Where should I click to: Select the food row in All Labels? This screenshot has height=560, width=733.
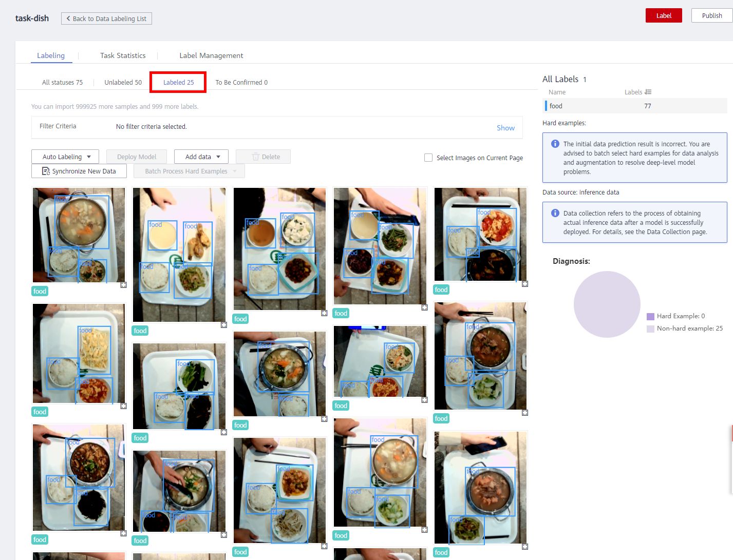[x=635, y=106]
